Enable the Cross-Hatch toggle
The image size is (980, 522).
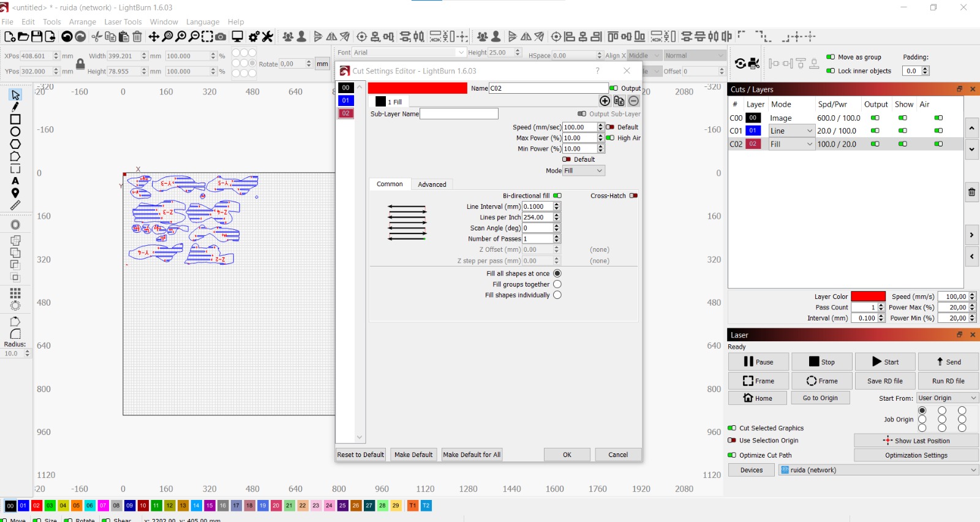pyautogui.click(x=633, y=196)
